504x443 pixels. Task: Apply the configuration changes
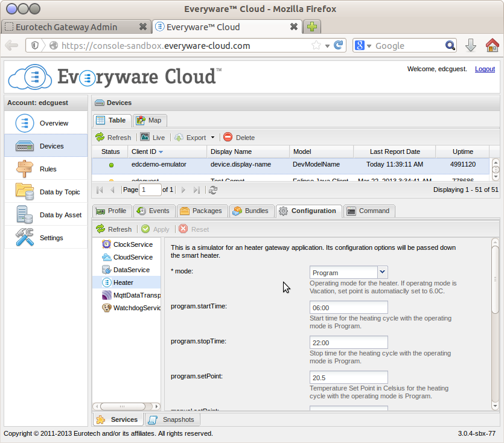tap(156, 229)
